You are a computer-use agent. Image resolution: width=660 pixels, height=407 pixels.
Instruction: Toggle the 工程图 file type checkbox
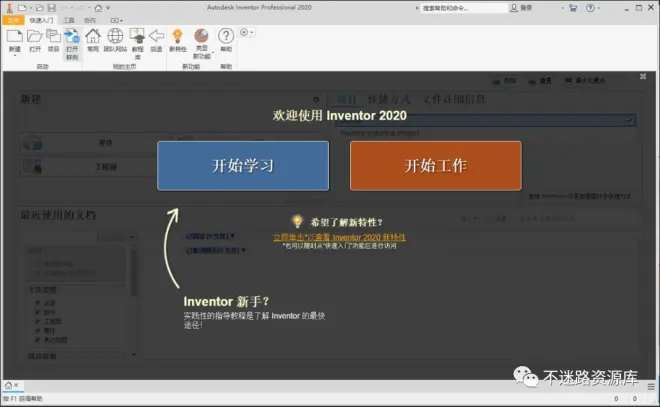(x=37, y=321)
